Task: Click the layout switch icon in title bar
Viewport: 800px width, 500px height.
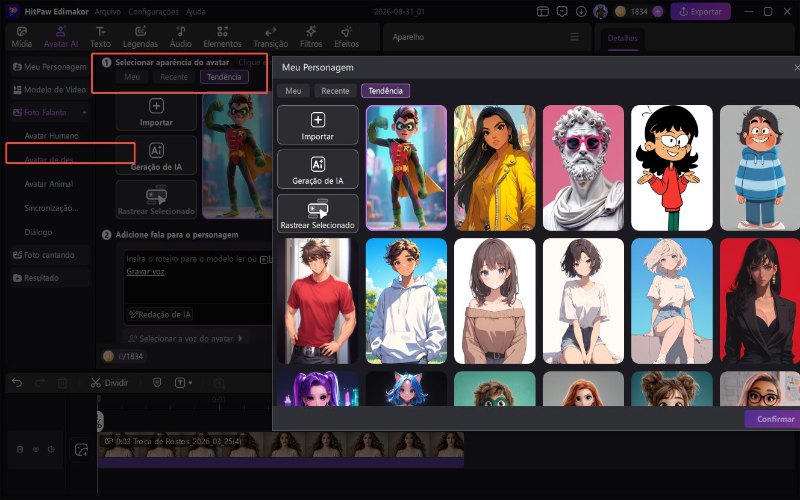Action: coord(543,11)
